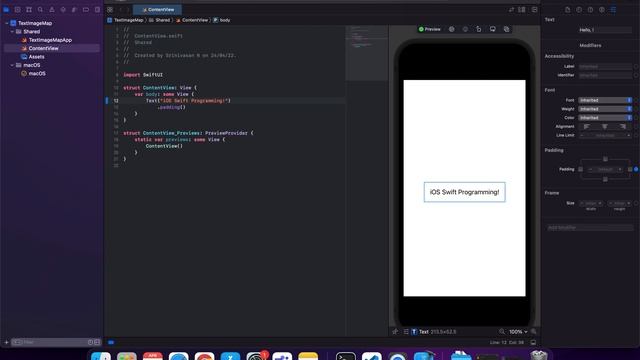Select center text alignment
Image resolution: width=640 pixels, height=360 pixels.
pos(605,127)
